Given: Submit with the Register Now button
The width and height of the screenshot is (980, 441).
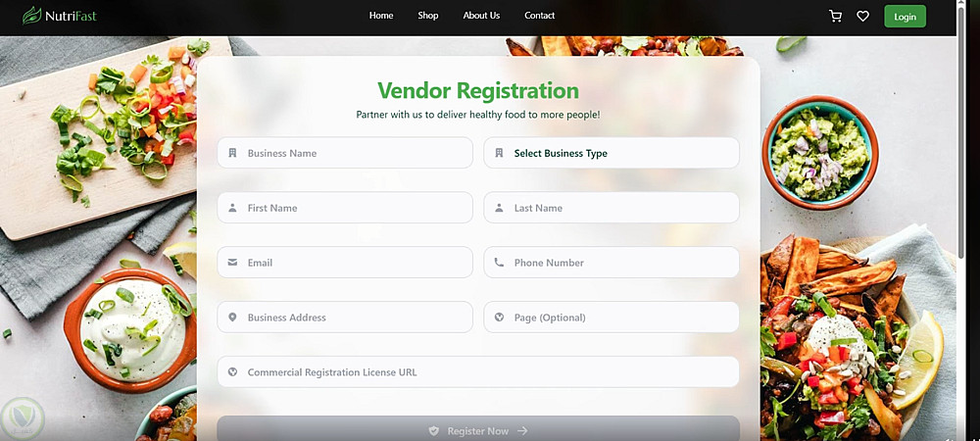Looking at the screenshot, I should (478, 430).
